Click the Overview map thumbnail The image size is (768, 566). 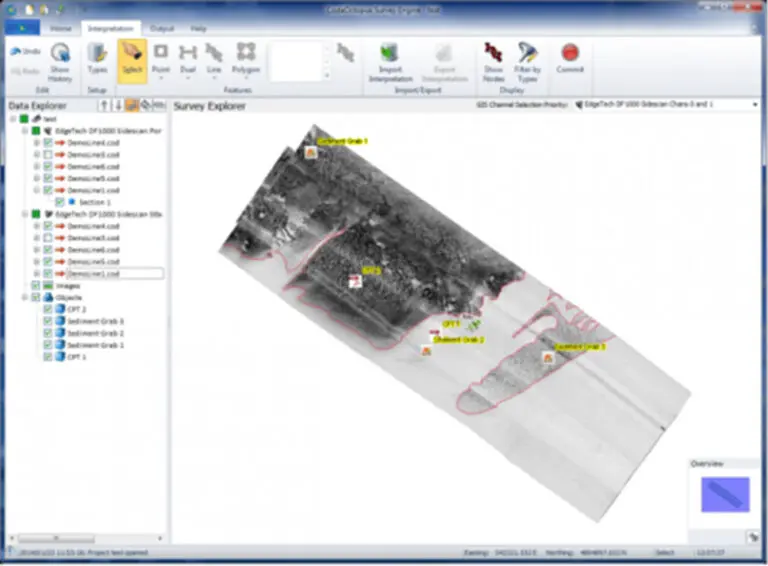(x=724, y=495)
